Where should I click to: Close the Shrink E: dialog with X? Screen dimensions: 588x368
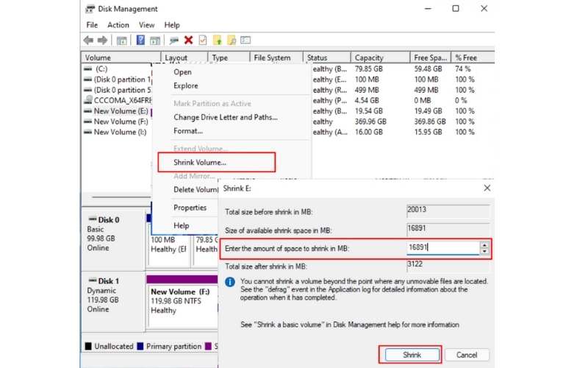[x=486, y=188]
